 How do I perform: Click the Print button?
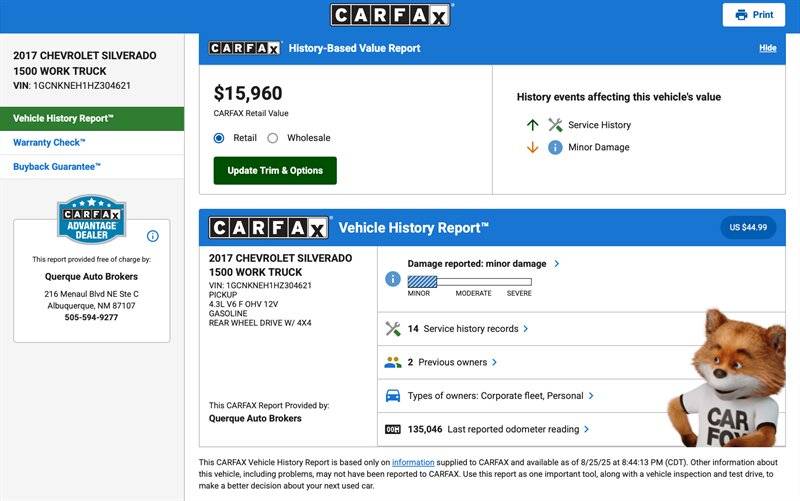(x=754, y=15)
